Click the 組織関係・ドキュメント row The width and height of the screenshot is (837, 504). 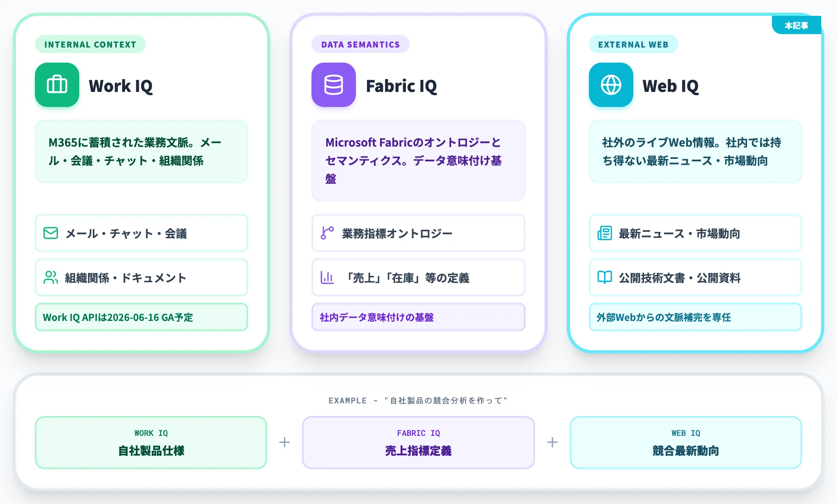point(141,277)
